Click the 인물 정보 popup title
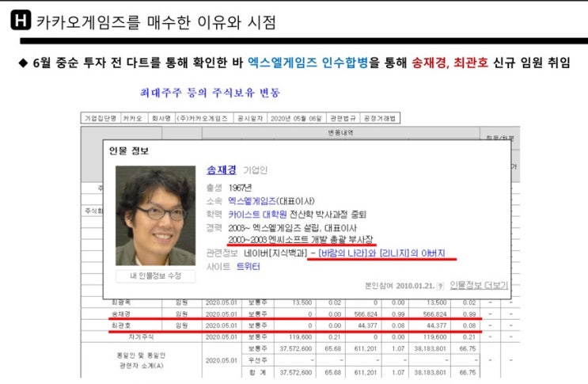 coord(129,150)
